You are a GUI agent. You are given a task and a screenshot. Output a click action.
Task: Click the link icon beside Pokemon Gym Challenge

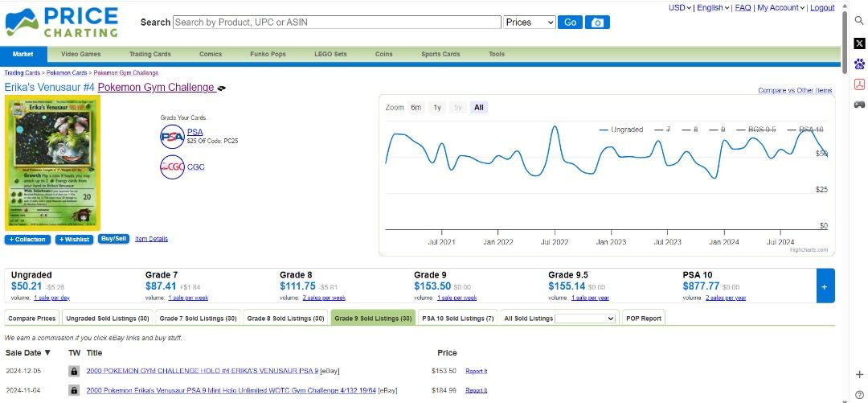(x=222, y=88)
